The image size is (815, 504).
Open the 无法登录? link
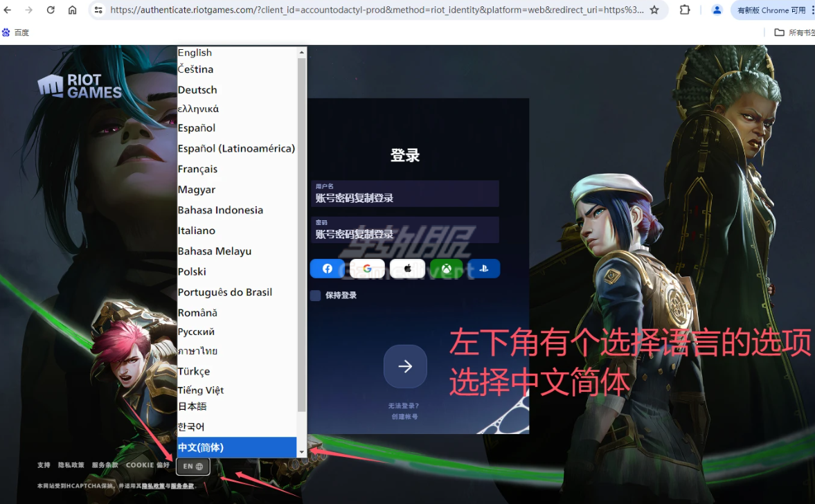point(403,405)
